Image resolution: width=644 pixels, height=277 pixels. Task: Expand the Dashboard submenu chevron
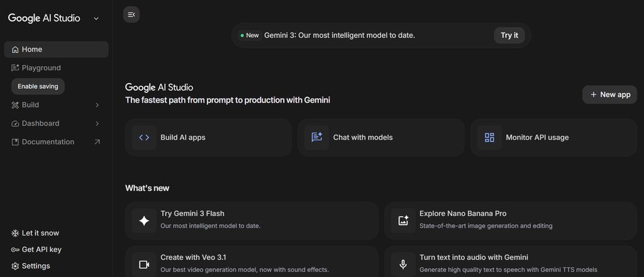[97, 123]
